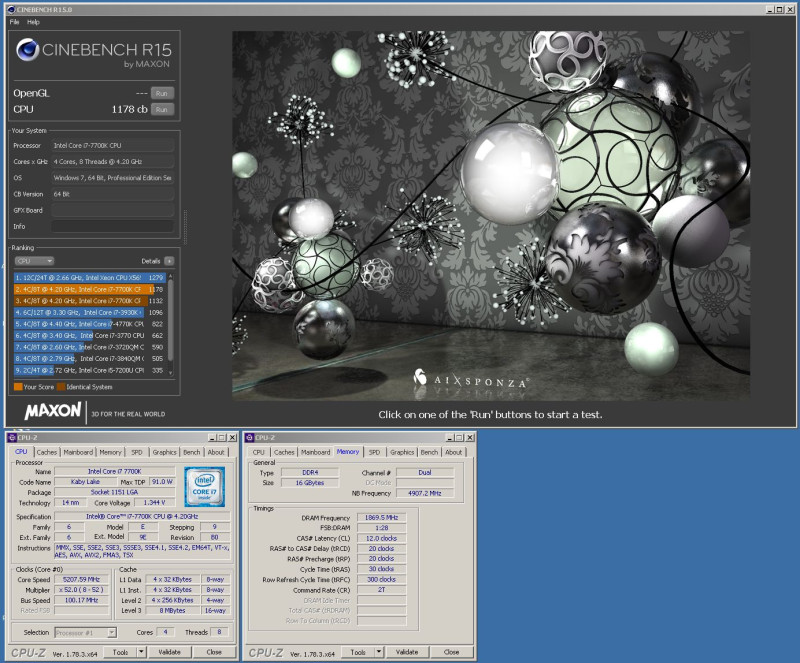Switch to CPU tab in right CPU-Z
The width and height of the screenshot is (800, 663).
click(259, 452)
